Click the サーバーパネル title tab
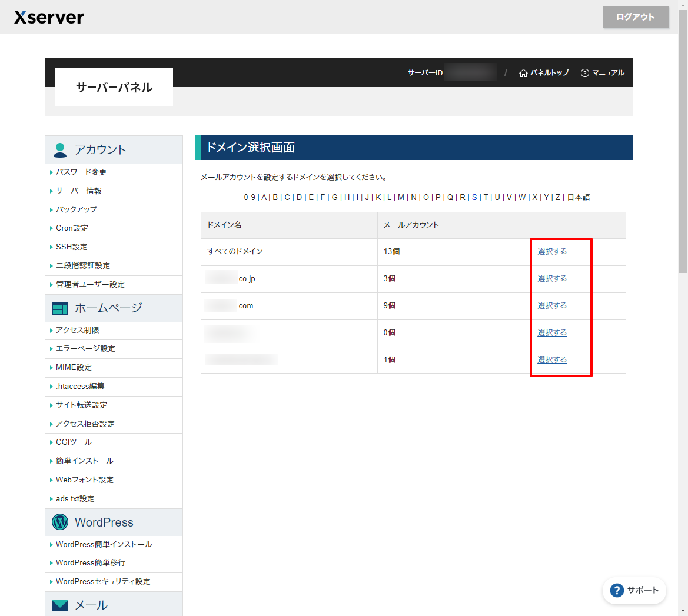Viewport: 688px width, 616px height. [114, 87]
